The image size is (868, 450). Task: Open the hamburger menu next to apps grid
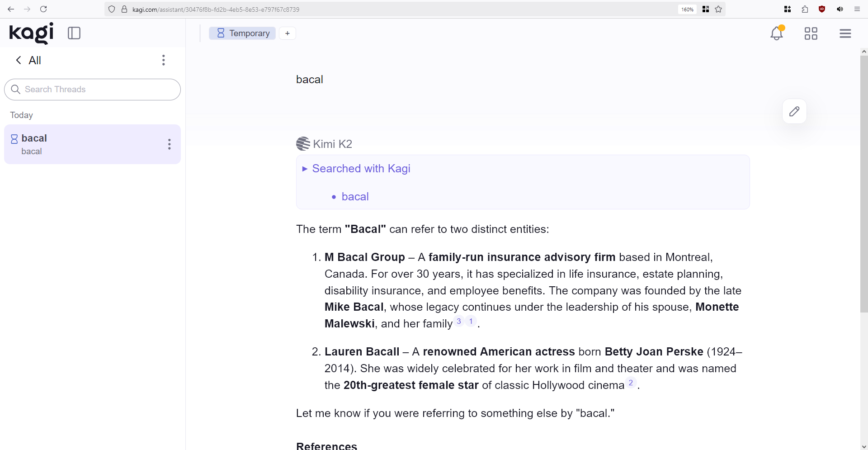(845, 33)
